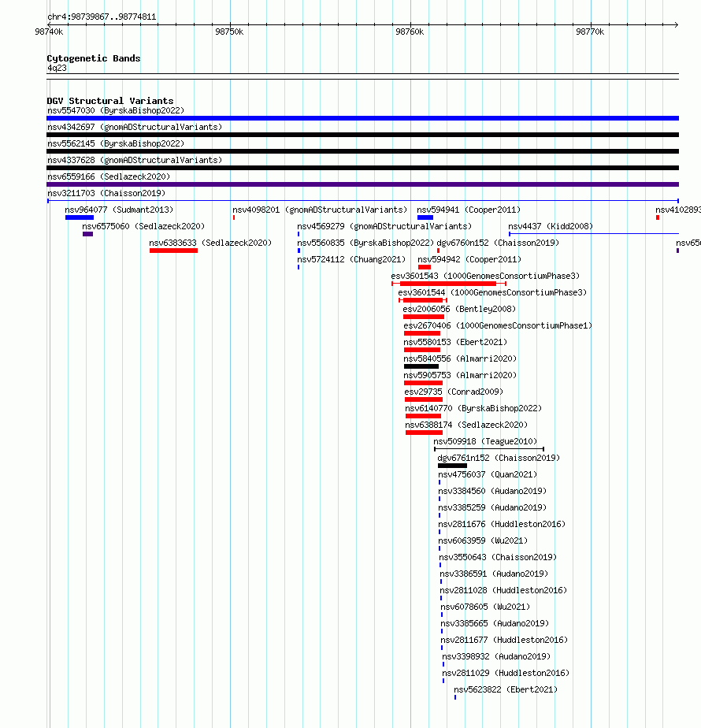Click esv3601543 (1000GenomesConsortiumPhase3) label
Image resolution: width=701 pixels, height=728 pixels.
[485, 277]
